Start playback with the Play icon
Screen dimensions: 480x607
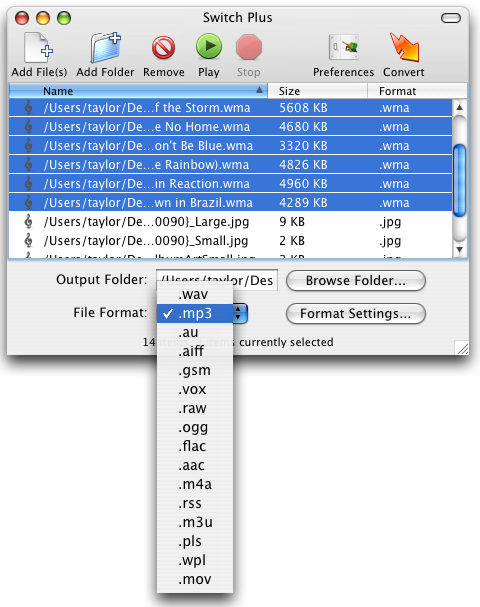point(209,46)
